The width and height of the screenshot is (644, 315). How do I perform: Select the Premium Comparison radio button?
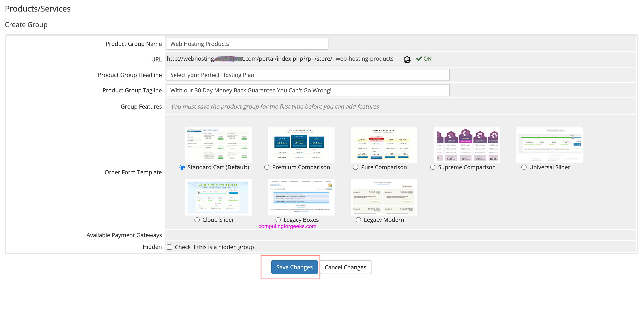(x=267, y=167)
